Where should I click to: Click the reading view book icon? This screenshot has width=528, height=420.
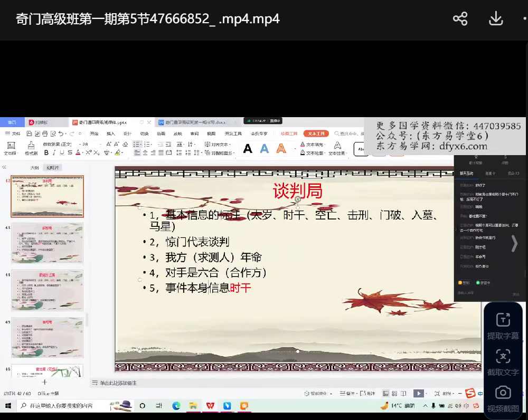[403, 393]
